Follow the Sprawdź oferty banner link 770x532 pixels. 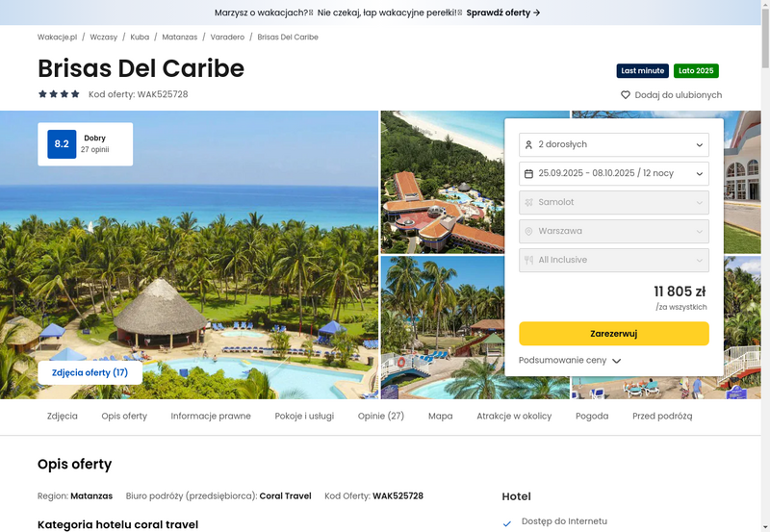[x=503, y=13]
